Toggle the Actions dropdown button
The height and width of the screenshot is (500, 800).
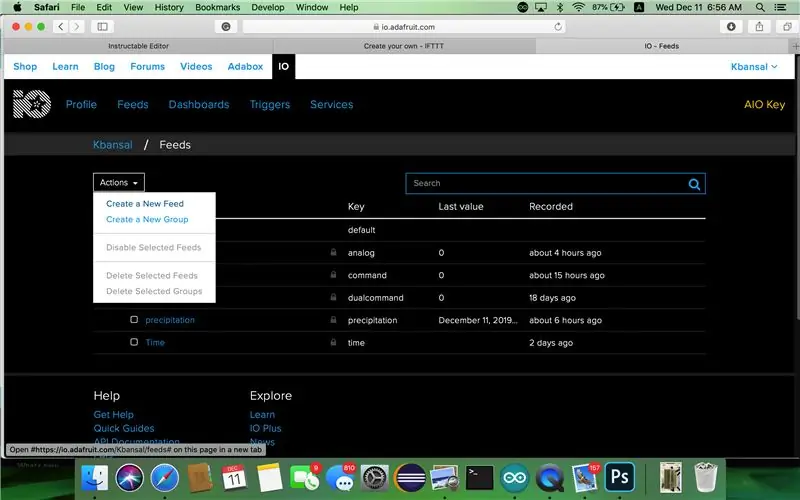point(119,183)
